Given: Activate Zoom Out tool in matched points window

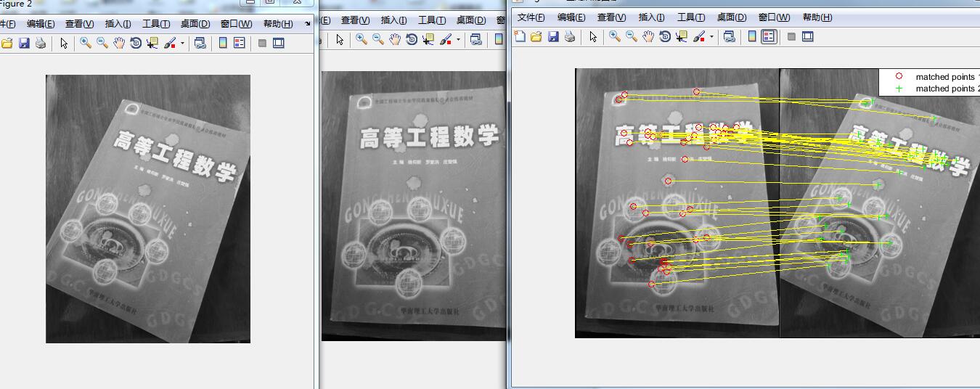Looking at the screenshot, I should (632, 36).
